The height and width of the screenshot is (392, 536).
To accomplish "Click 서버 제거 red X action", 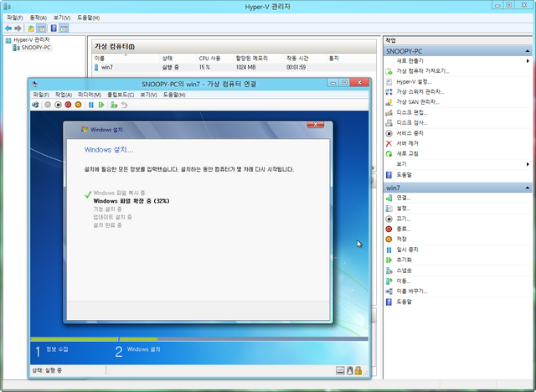I will tap(407, 143).
